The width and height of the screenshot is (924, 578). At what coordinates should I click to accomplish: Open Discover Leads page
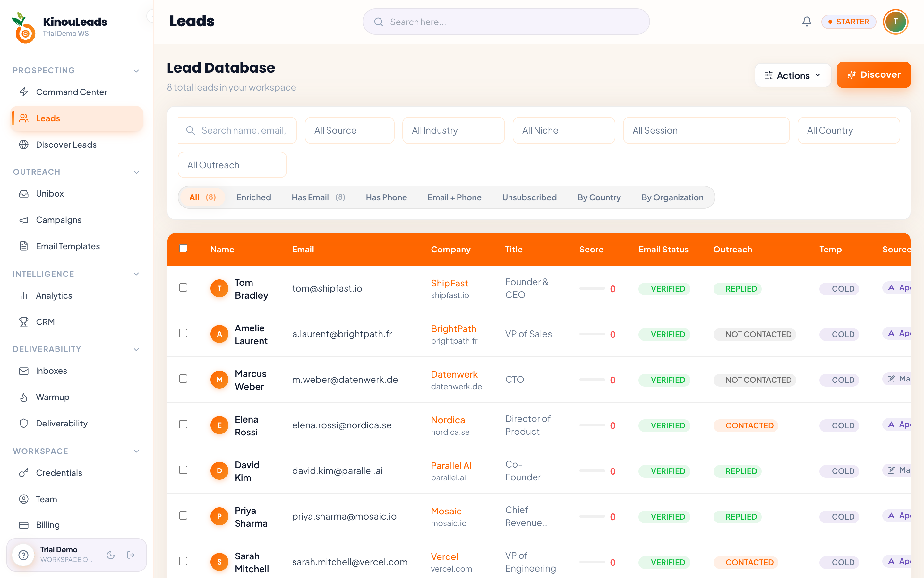[77, 145]
